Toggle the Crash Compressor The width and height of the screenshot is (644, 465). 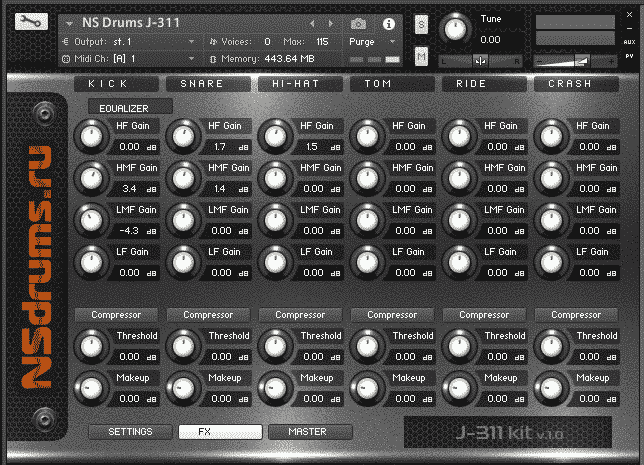pyautogui.click(x=576, y=315)
